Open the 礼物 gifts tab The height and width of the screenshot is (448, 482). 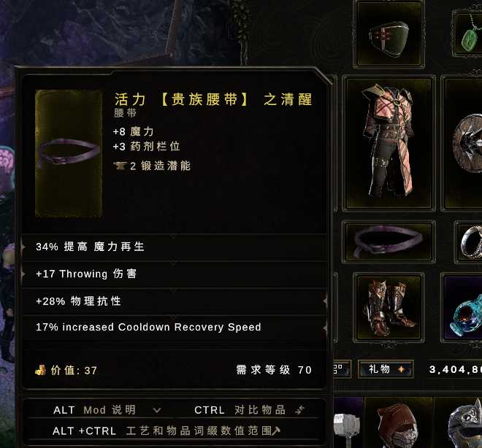pos(386,368)
